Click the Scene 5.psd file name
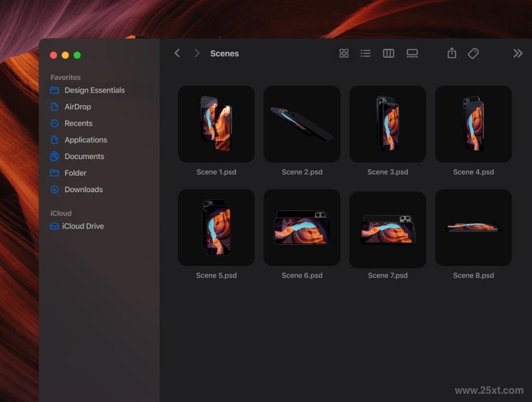Image resolution: width=532 pixels, height=402 pixels. pos(216,275)
